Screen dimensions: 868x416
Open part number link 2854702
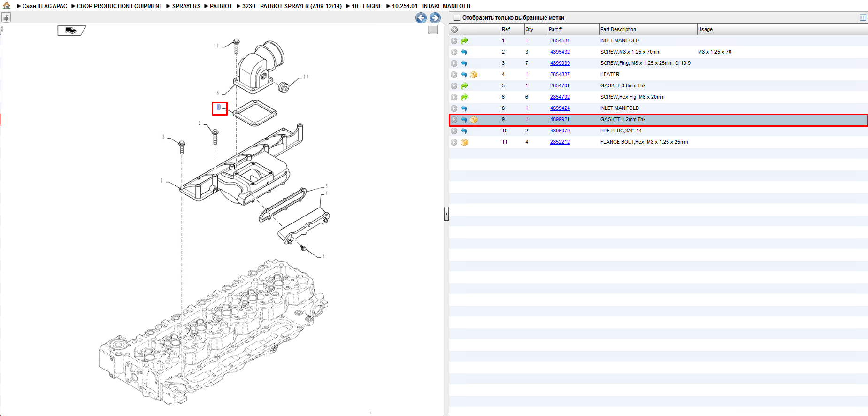click(x=560, y=97)
